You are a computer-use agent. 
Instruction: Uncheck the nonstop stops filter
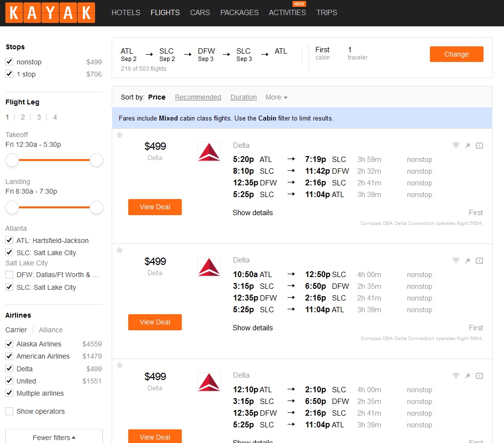coord(9,62)
